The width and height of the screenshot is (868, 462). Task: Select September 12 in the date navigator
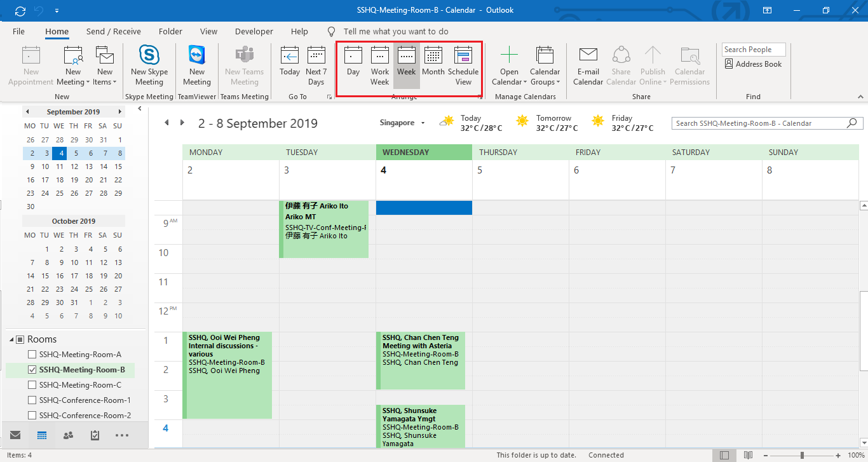tap(74, 166)
